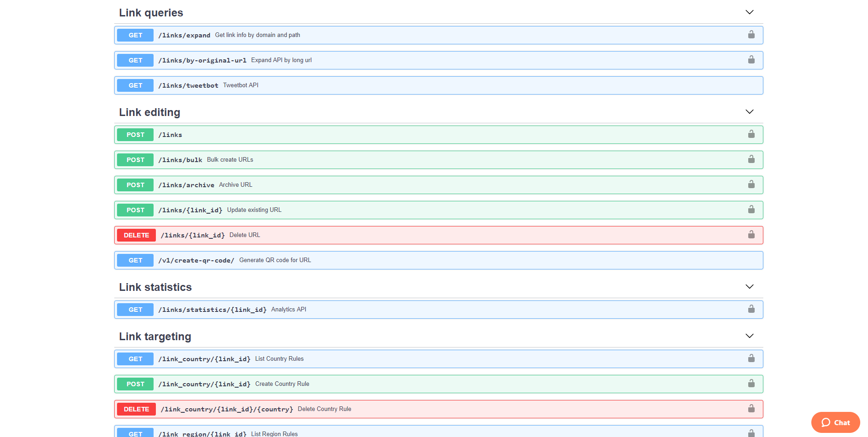Click the lock icon on POST /links/bulk

[x=751, y=159]
